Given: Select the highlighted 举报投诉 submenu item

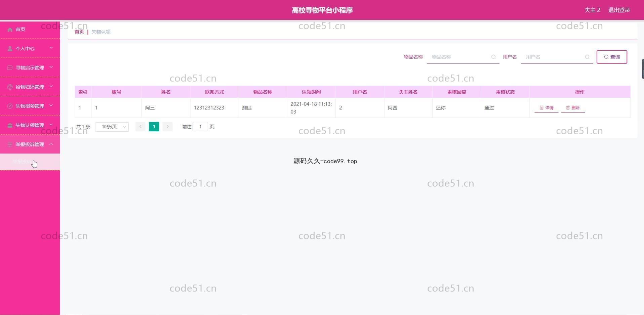Looking at the screenshot, I should tap(30, 162).
